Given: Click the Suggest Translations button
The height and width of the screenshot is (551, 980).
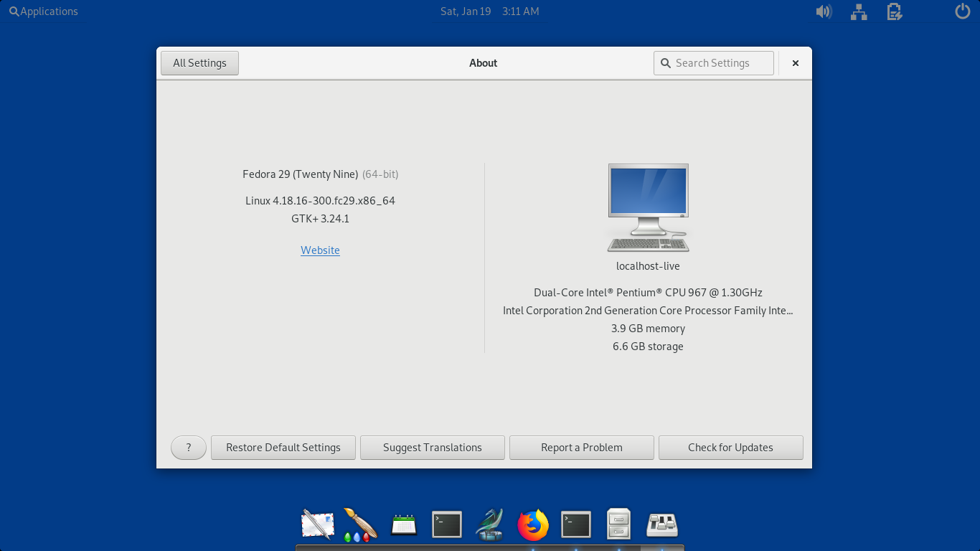Looking at the screenshot, I should point(433,448).
